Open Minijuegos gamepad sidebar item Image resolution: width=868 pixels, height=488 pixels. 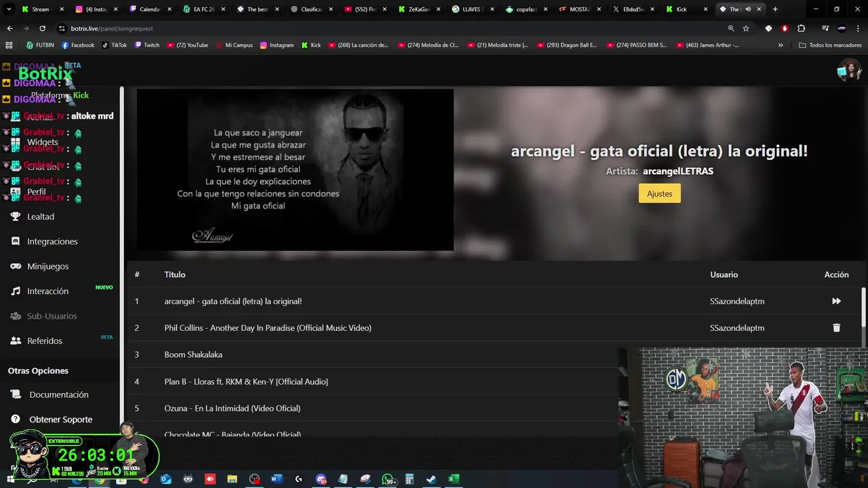click(47, 266)
